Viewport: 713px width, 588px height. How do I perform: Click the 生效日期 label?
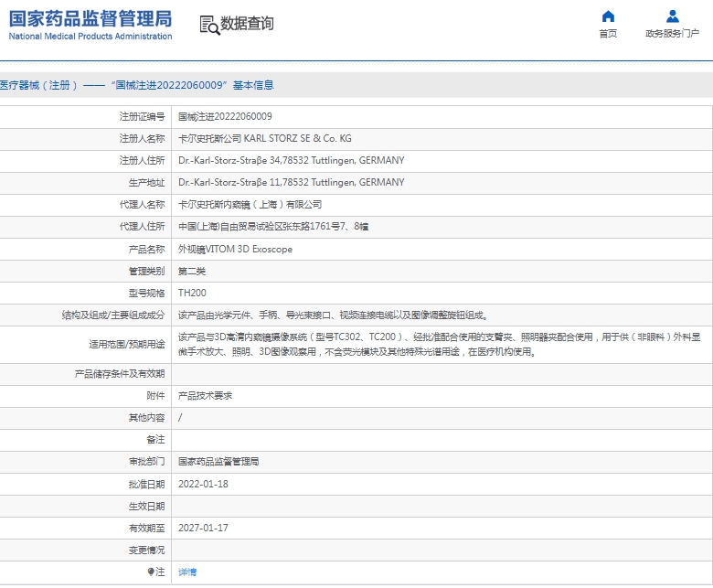click(x=146, y=506)
